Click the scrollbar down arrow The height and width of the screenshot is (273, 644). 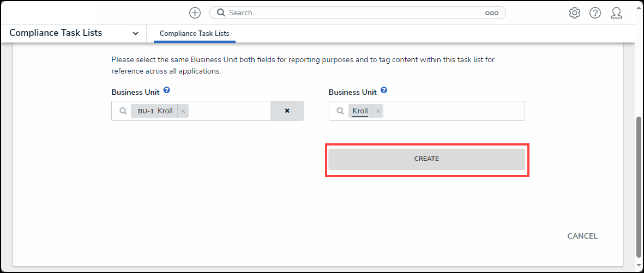coord(639,265)
